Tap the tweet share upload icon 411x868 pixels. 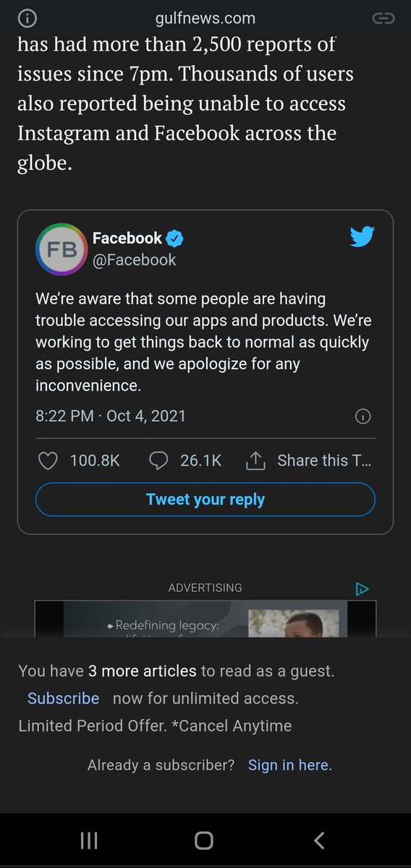point(255,461)
